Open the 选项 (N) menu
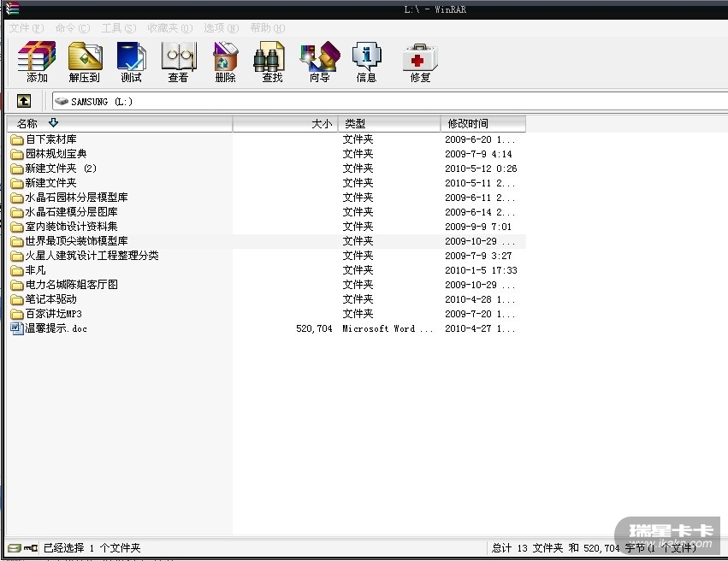 pyautogui.click(x=221, y=28)
